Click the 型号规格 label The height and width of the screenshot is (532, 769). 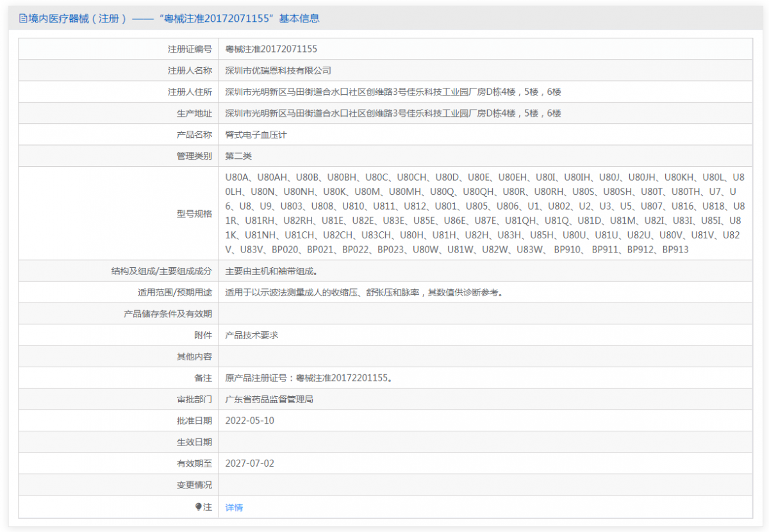(x=194, y=213)
